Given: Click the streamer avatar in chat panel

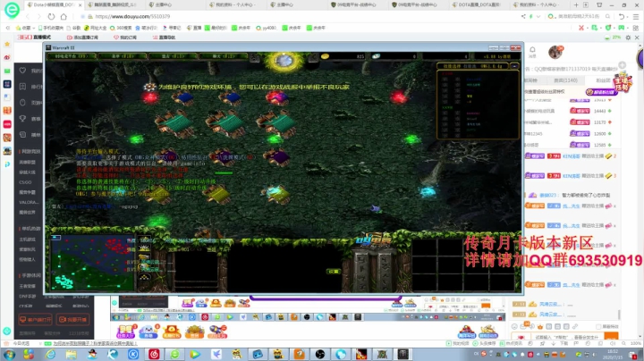Looking at the screenshot, I should [555, 52].
